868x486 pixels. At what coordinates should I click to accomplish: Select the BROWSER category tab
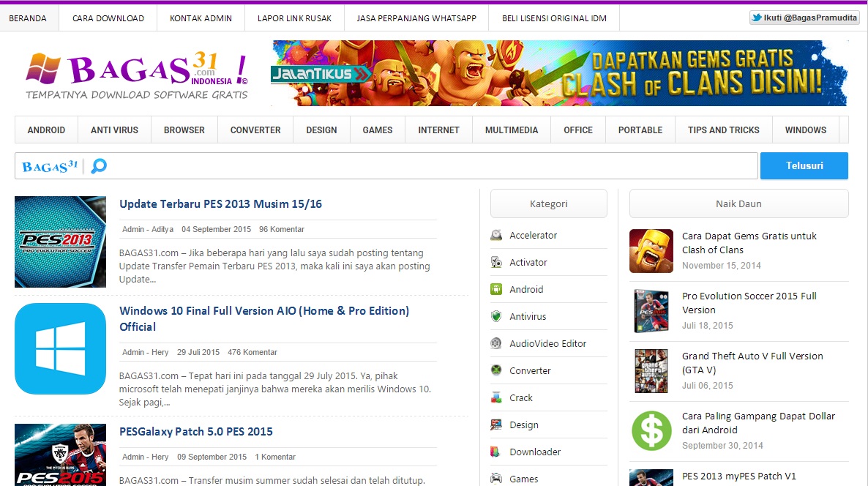(184, 130)
